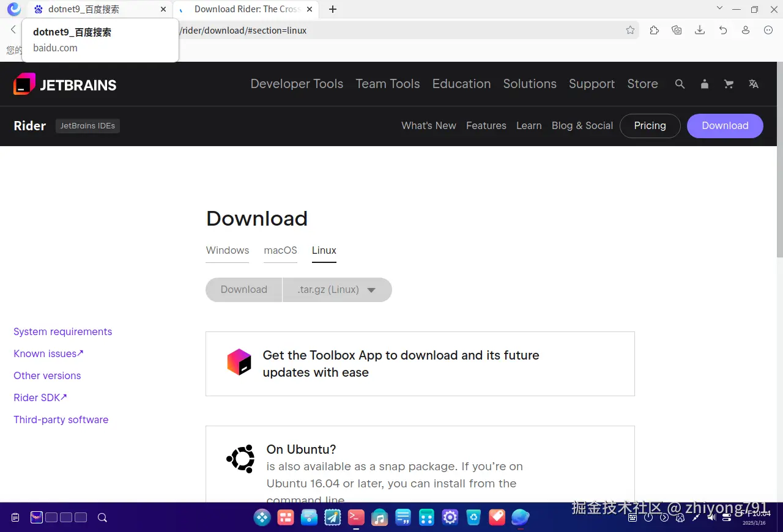Open the JetBrains account icon
This screenshot has width=783, height=532.
[x=705, y=84]
